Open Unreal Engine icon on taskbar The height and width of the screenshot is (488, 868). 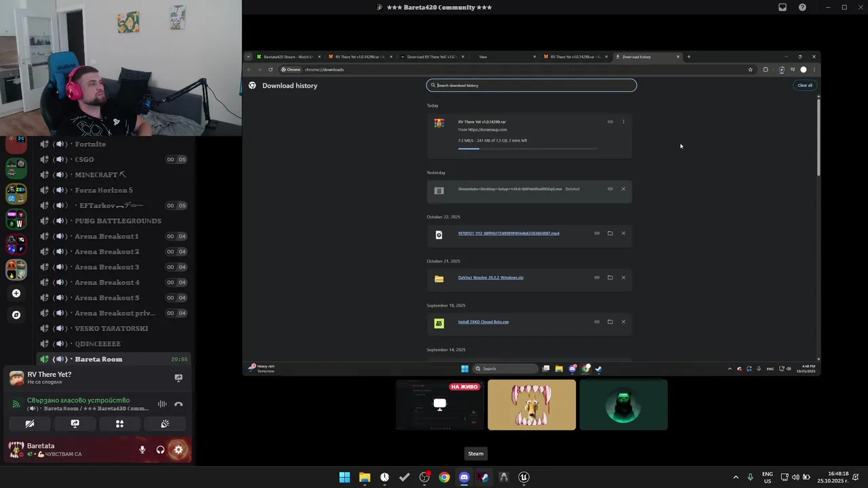pos(524,477)
